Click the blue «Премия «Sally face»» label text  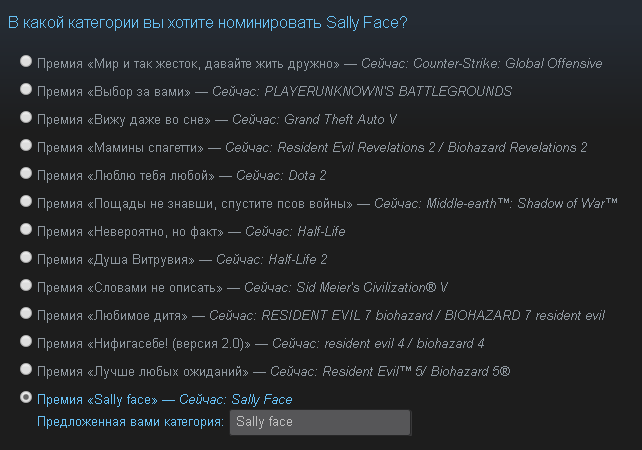pos(97,400)
